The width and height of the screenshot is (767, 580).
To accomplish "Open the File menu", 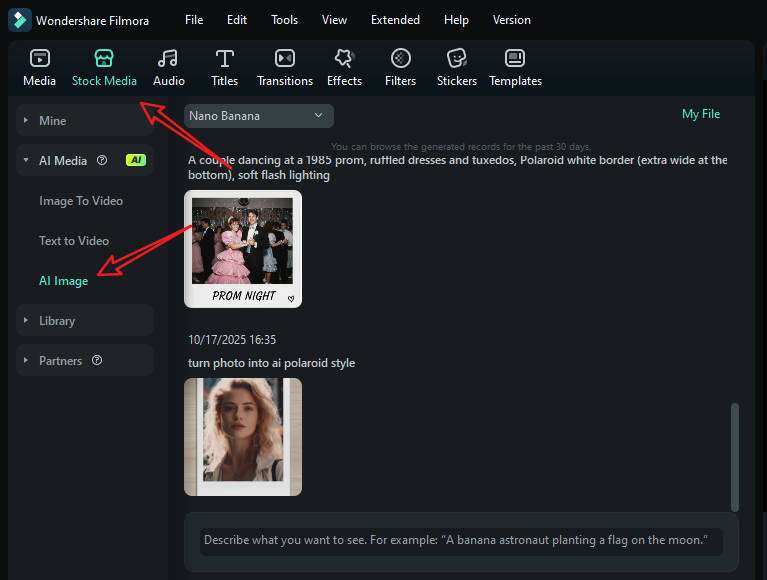I will 194,20.
